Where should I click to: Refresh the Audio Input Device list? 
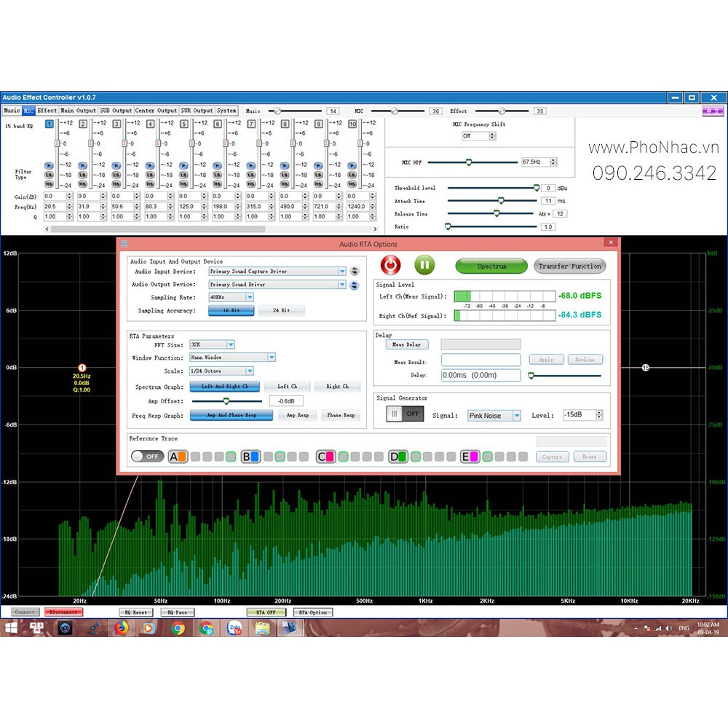click(x=355, y=272)
